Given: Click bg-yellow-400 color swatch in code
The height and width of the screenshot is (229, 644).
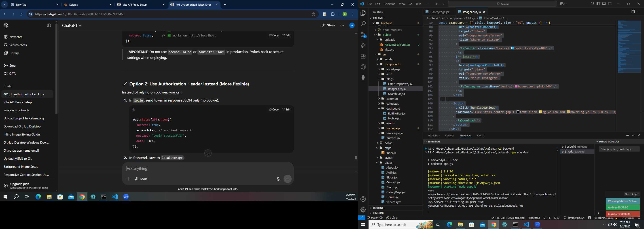Looking at the screenshot, I should (540, 112).
